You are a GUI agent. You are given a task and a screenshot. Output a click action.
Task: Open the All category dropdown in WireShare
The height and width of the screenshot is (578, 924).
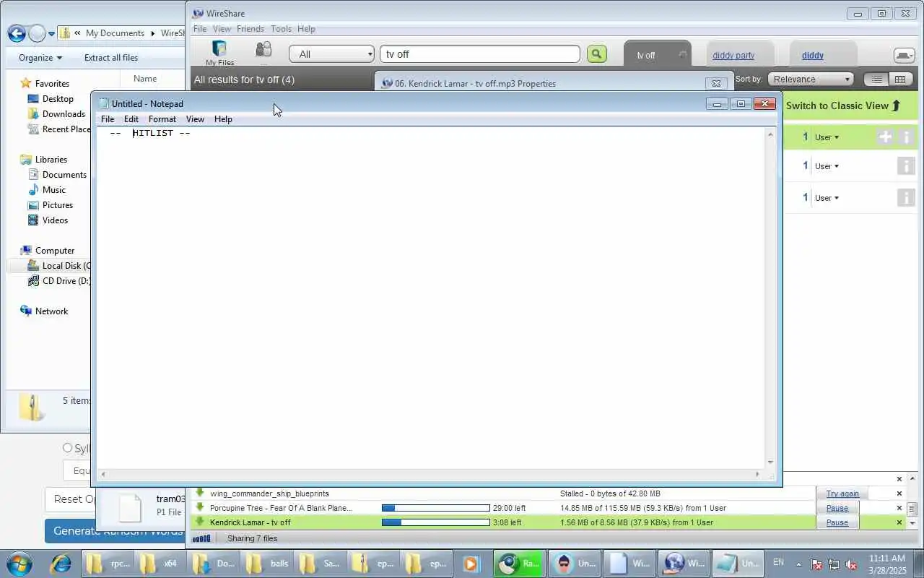point(331,54)
